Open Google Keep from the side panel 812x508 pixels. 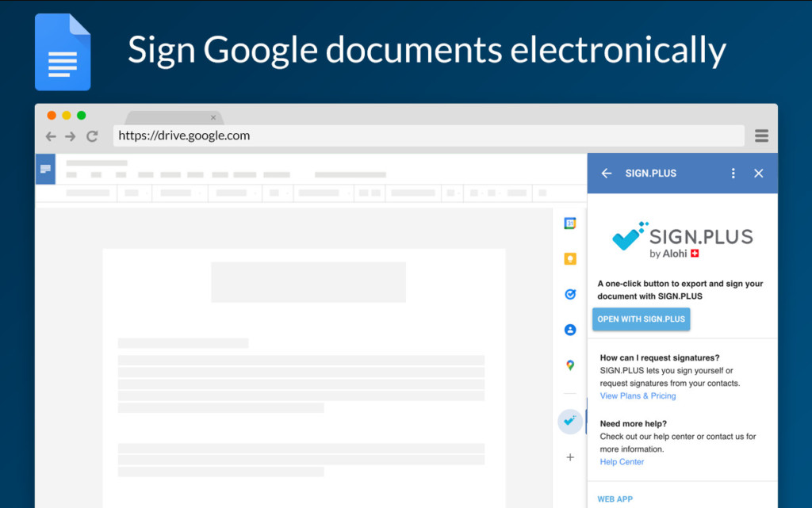click(x=569, y=259)
